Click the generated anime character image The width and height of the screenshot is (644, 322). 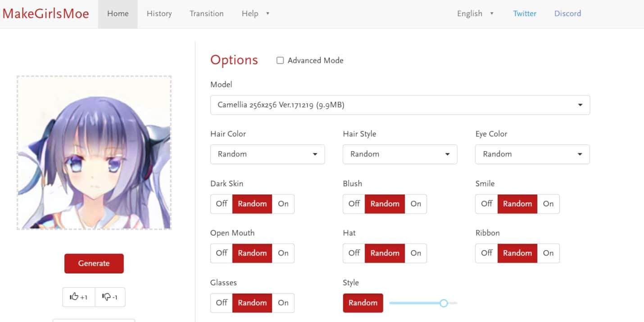[94, 153]
